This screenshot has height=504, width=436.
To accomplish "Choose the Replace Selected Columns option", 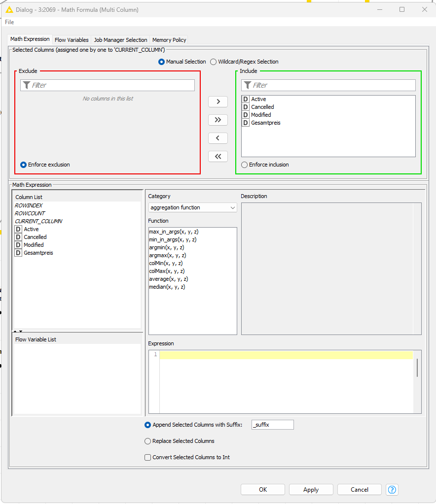I will [147, 441].
